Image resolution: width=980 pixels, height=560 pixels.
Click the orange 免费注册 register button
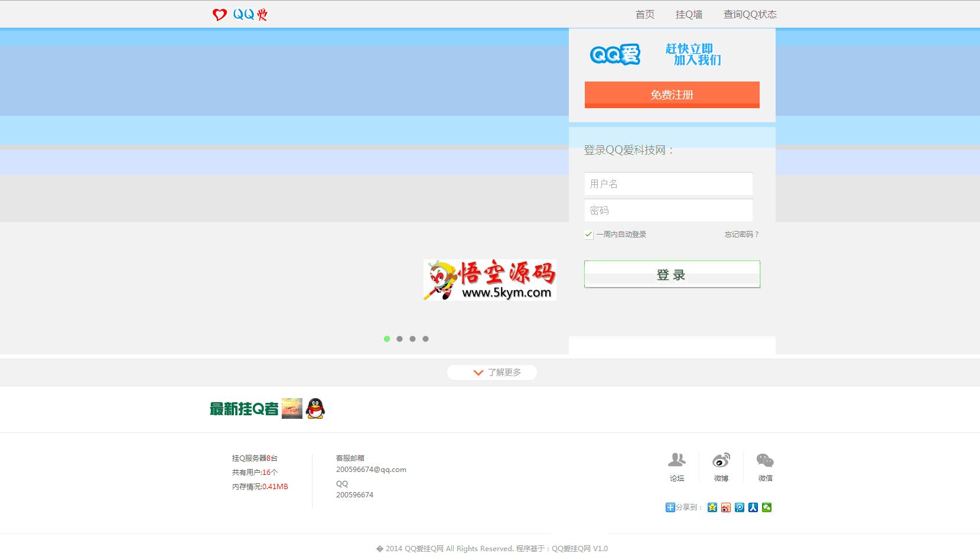[672, 95]
